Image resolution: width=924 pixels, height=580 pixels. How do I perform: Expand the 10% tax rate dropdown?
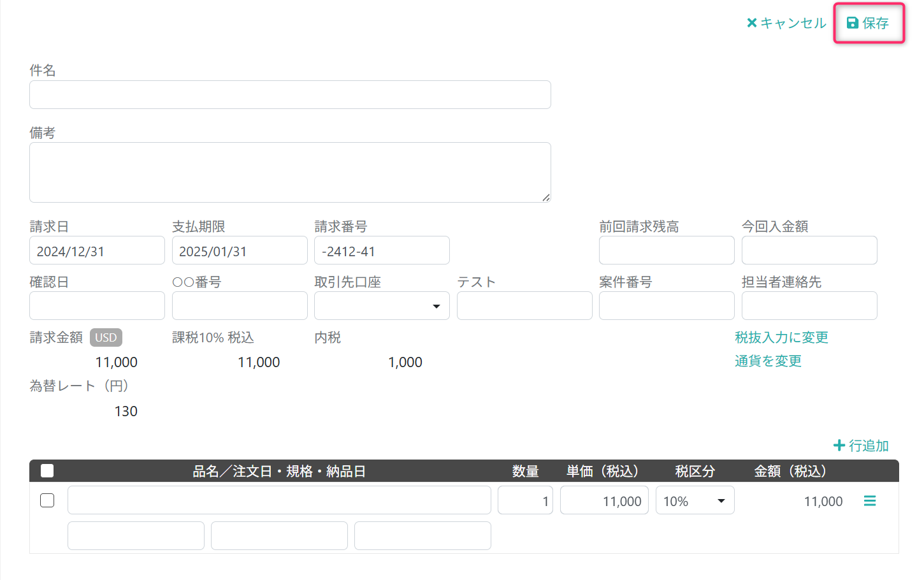click(695, 500)
